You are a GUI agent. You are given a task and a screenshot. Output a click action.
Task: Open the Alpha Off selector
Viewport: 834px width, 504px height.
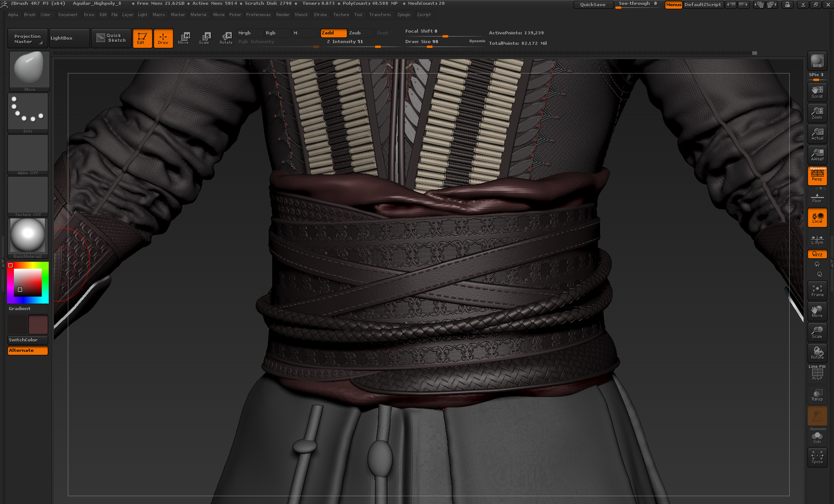point(28,154)
